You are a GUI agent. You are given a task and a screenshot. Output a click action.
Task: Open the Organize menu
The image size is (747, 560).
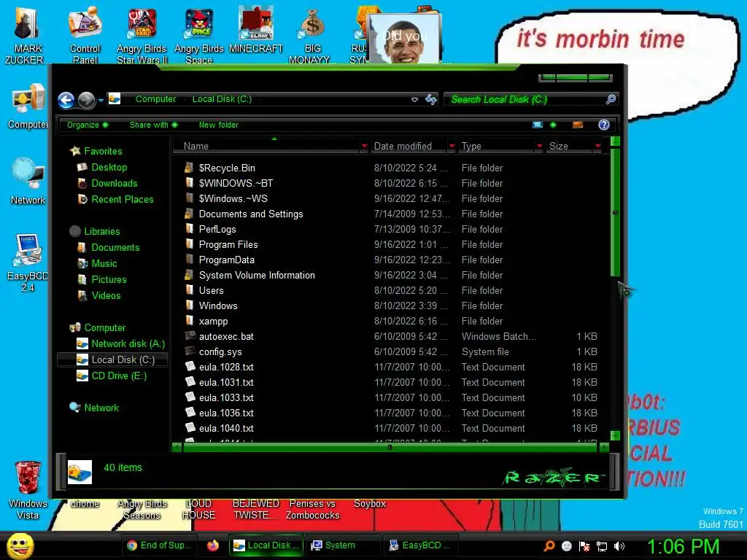point(88,125)
